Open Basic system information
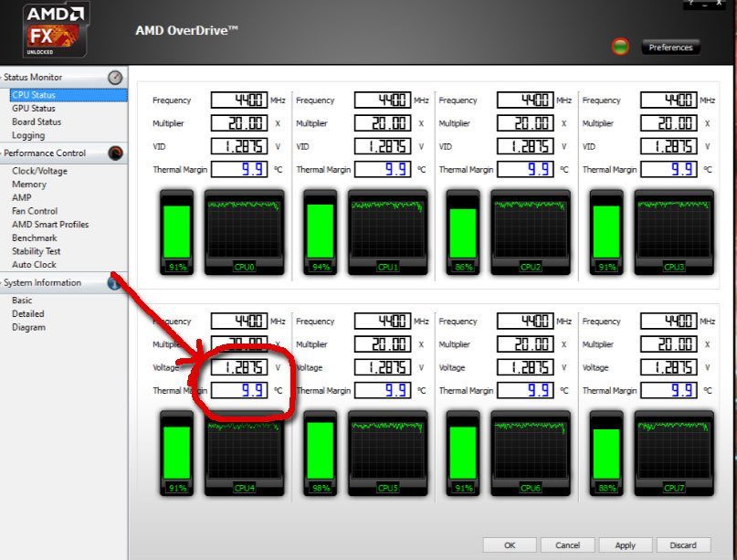The height and width of the screenshot is (560, 737). click(x=22, y=301)
